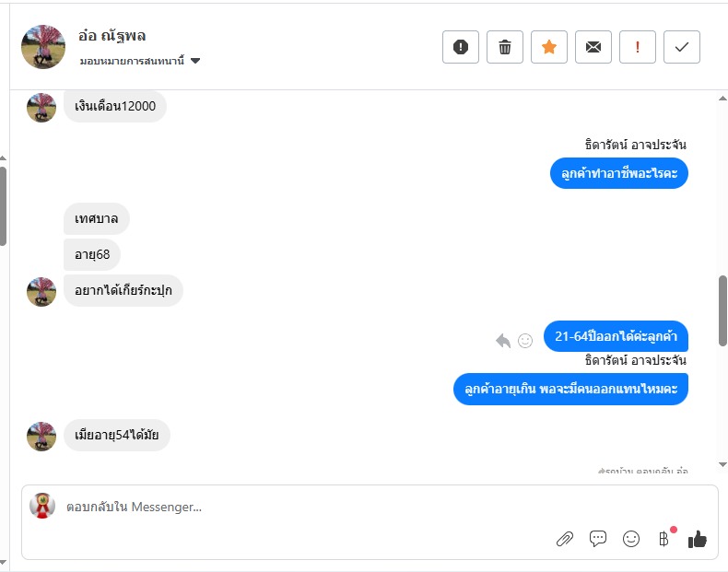Mark conversation unread with envelope icon
The image size is (728, 572).
593,47
